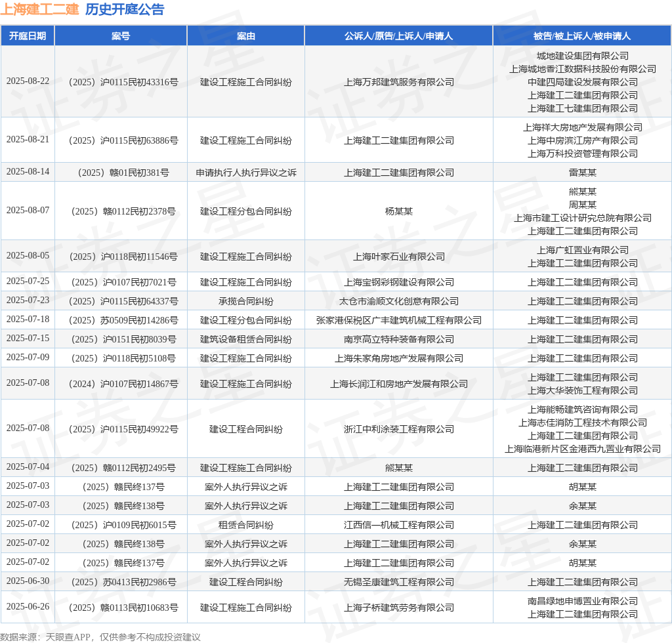Image resolution: width=672 pixels, height=643 pixels.
Task: Select case number 沪0115民初43316号
Action: point(123,82)
